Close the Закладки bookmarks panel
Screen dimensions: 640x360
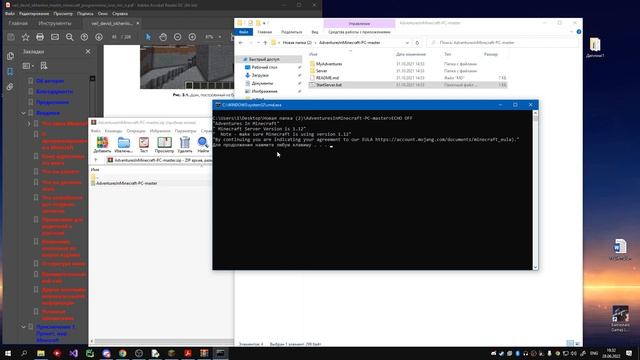(x=88, y=51)
